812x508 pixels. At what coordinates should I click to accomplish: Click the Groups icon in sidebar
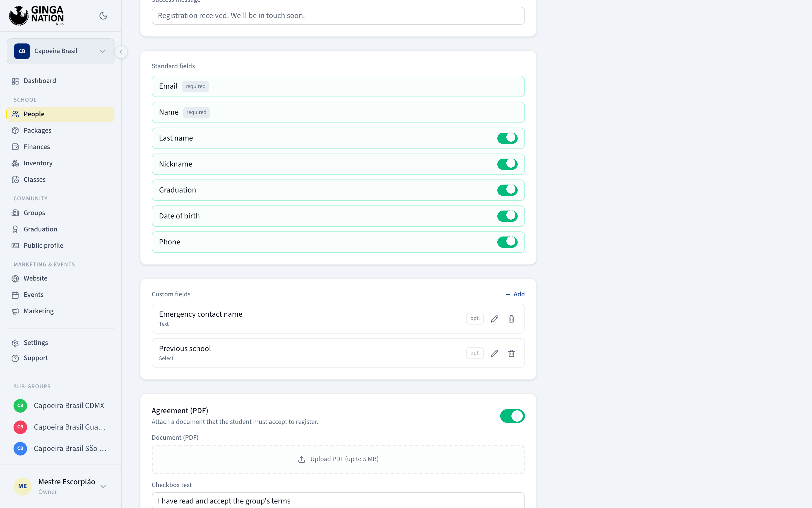click(15, 213)
